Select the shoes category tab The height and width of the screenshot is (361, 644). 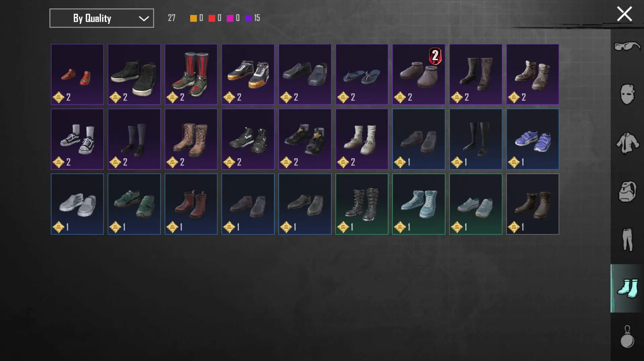(627, 288)
